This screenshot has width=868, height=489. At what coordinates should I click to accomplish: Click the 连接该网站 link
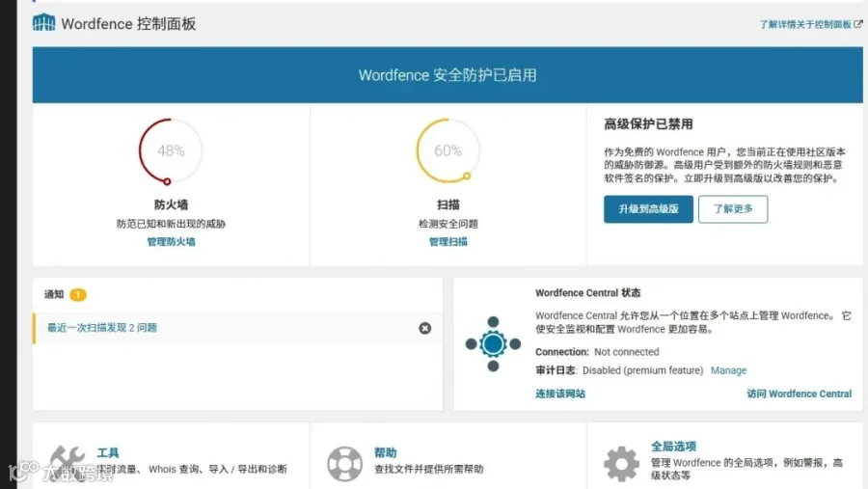pos(560,394)
